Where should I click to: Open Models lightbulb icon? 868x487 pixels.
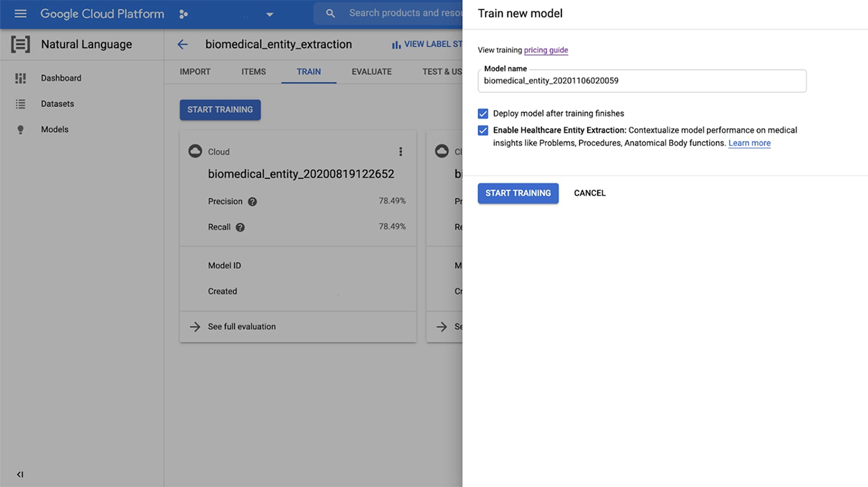(x=21, y=129)
